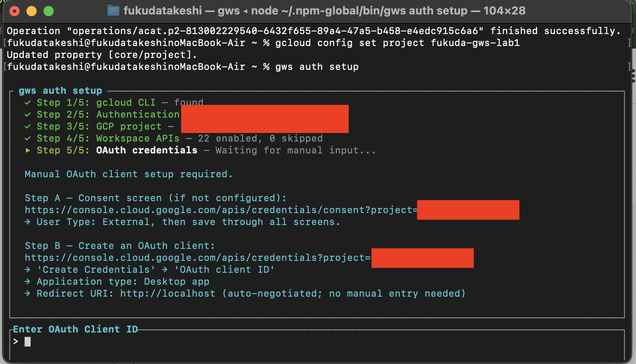Open the Step B credentials URL
The height and width of the screenshot is (364, 636).
[x=197, y=258]
